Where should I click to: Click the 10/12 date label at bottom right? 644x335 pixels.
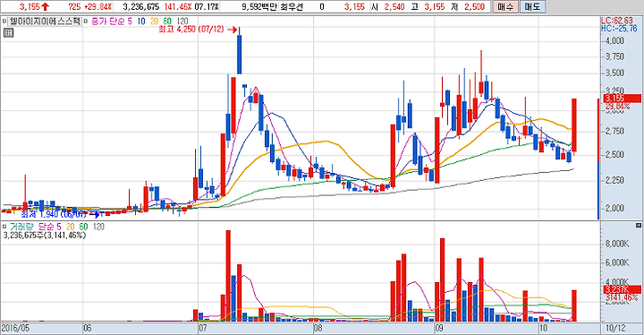614,329
